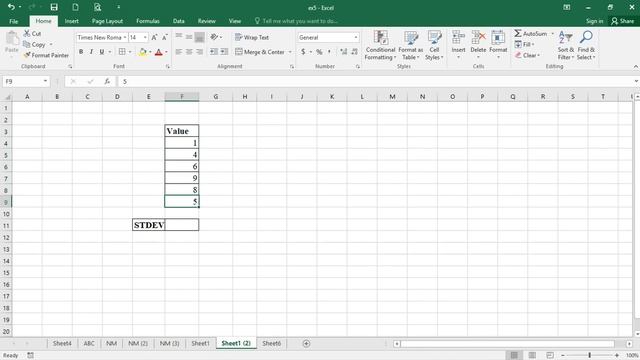Click Decrease Decimal icon

click(x=354, y=52)
